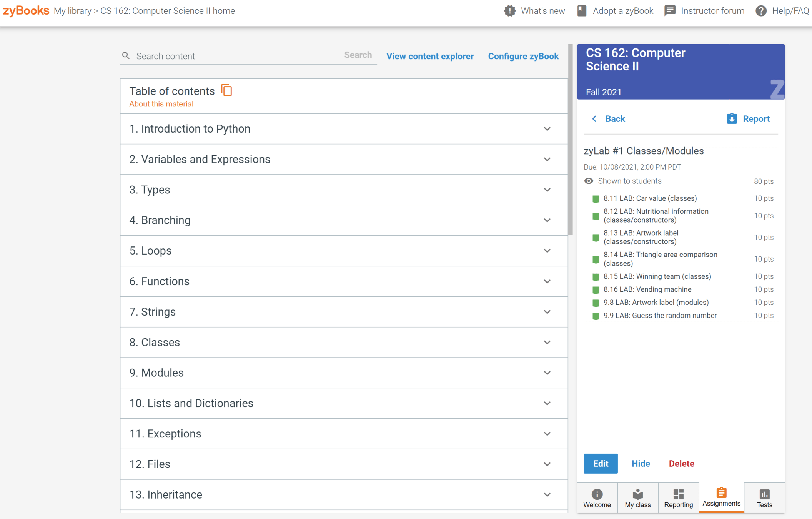Open View content explorer link
Viewport: 812px width, 519px height.
(430, 56)
